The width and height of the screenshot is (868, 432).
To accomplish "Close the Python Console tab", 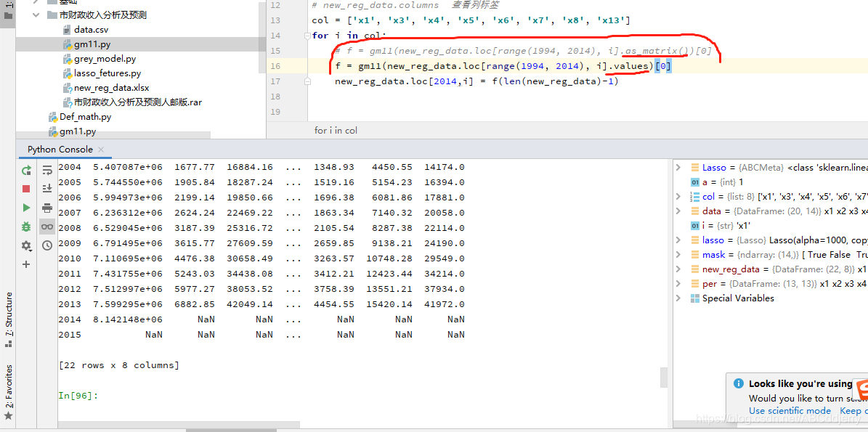I will [101, 150].
